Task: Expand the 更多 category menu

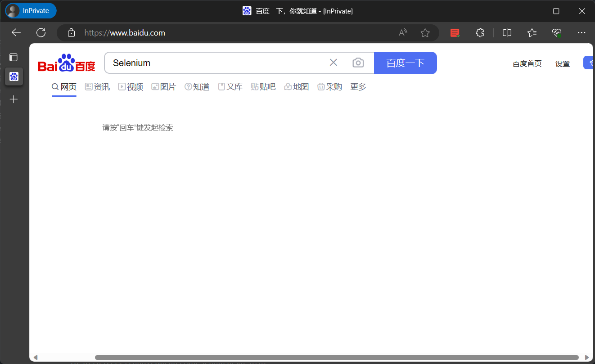Action: pyautogui.click(x=358, y=87)
